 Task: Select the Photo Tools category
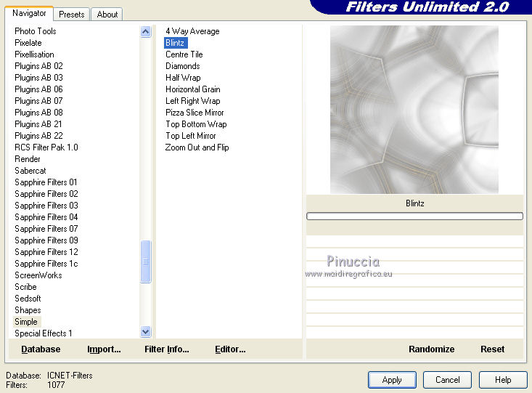[x=36, y=31]
